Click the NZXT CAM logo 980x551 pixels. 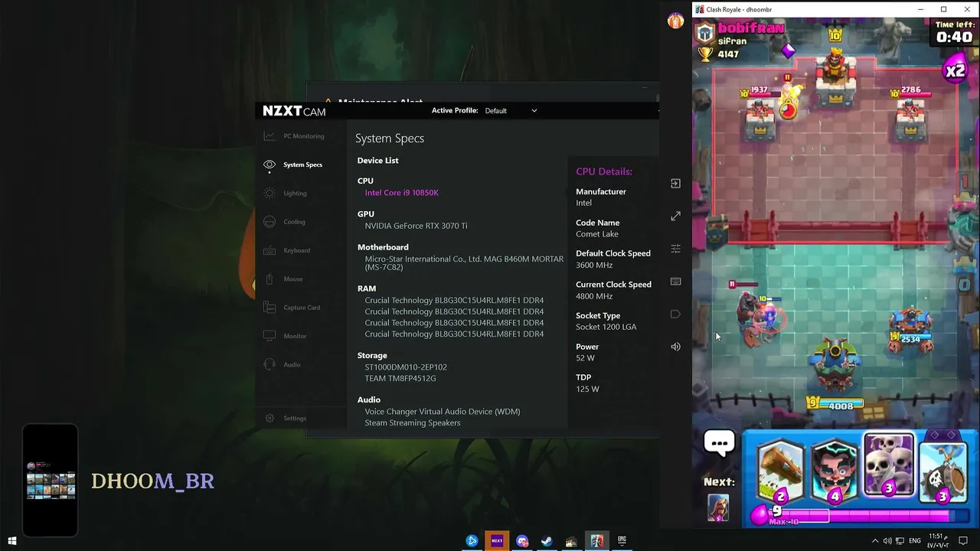point(294,111)
